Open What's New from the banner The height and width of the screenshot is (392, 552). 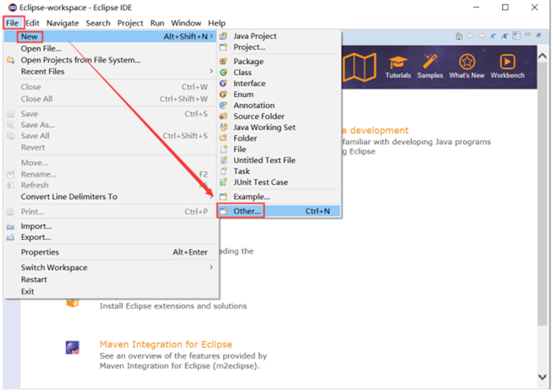pos(467,67)
